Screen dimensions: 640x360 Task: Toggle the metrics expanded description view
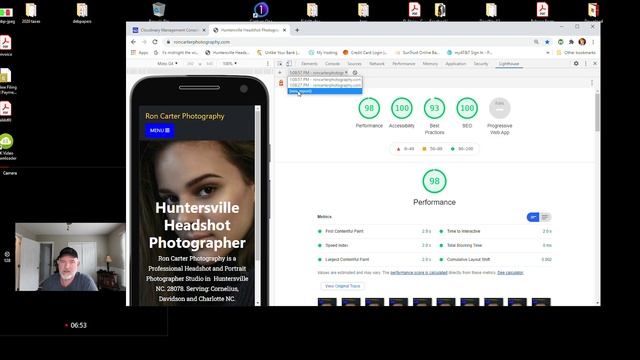coord(545,217)
